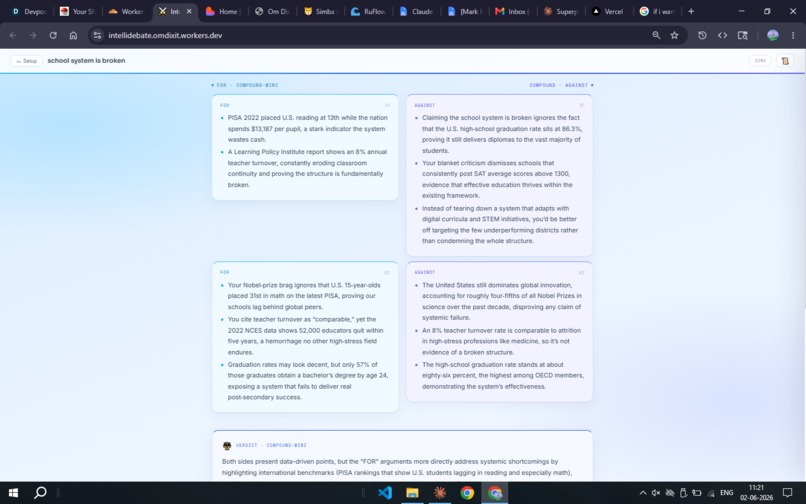The height and width of the screenshot is (504, 806).
Task: Click the judge icon beside VERDICT
Action: (x=227, y=445)
